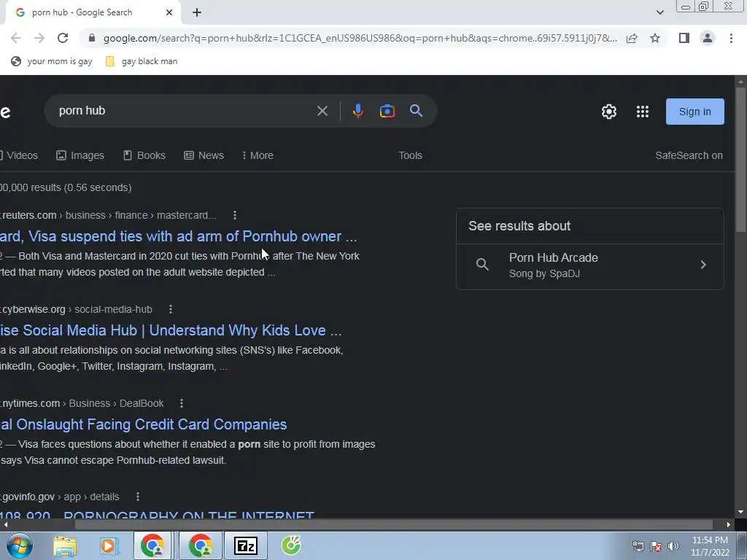Open File Explorer from the taskbar

[x=65, y=545]
